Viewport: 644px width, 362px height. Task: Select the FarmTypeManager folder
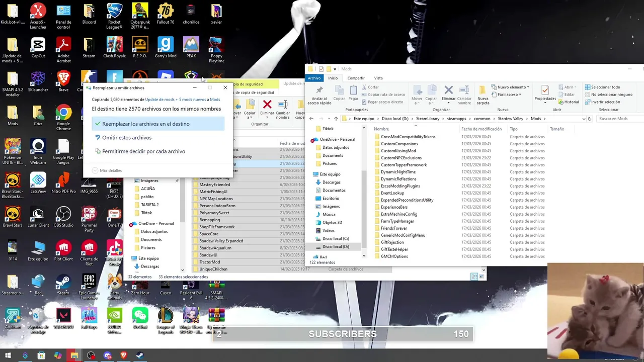pyautogui.click(x=397, y=221)
